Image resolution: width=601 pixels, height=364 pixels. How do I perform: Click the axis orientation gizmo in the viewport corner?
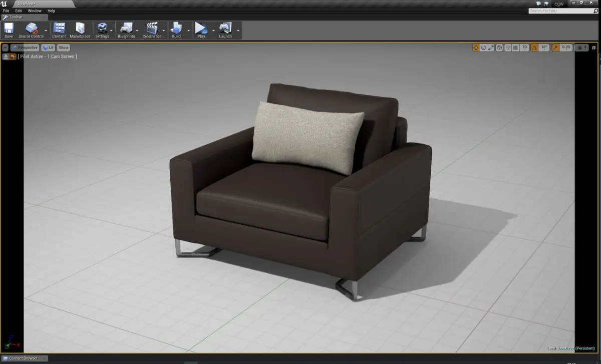[12, 343]
